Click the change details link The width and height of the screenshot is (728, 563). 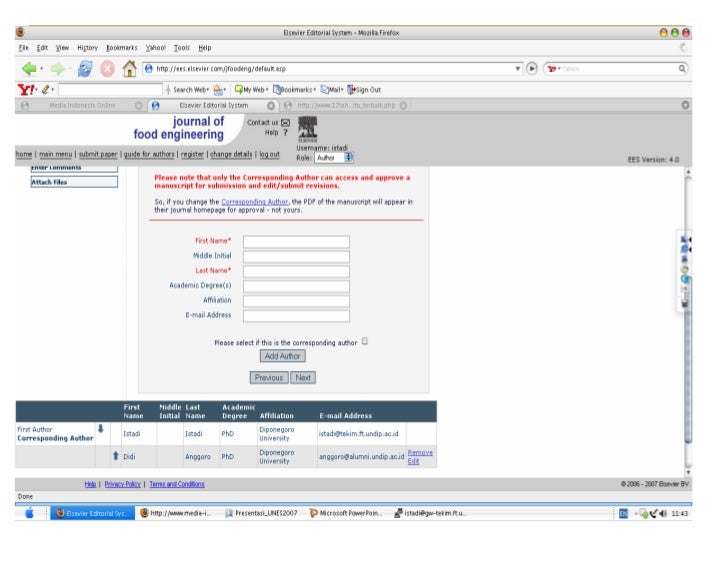click(231, 154)
